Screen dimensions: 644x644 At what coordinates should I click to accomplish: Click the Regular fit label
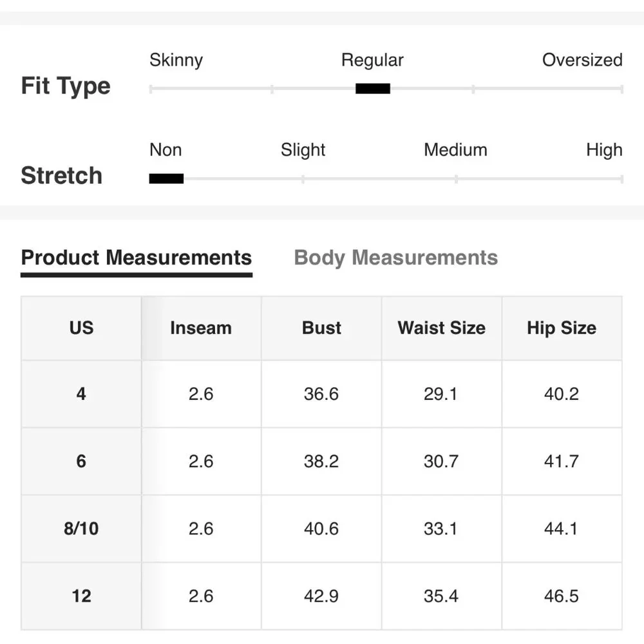tap(372, 61)
